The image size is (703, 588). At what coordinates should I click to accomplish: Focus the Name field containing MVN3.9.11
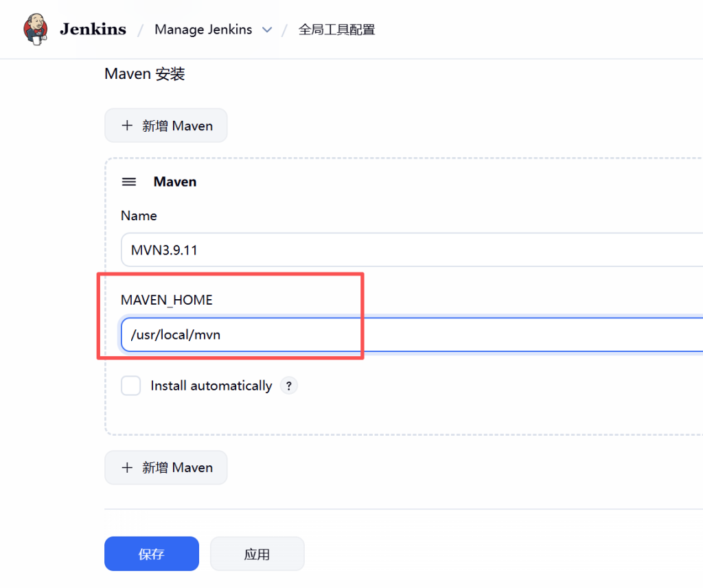point(412,250)
